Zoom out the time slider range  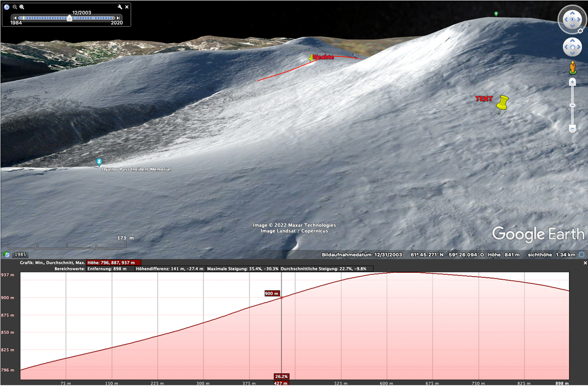pyautogui.click(x=15, y=7)
